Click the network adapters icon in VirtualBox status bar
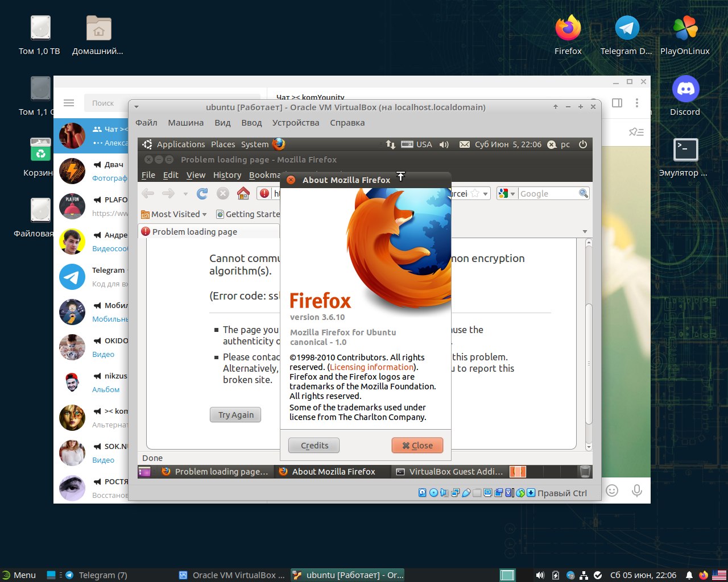 455,493
